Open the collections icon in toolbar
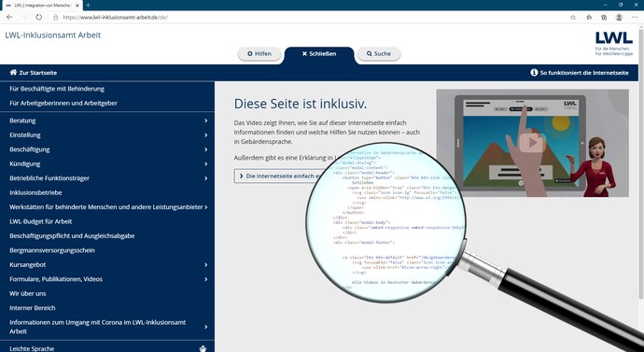The height and width of the screenshot is (352, 644). point(604,17)
